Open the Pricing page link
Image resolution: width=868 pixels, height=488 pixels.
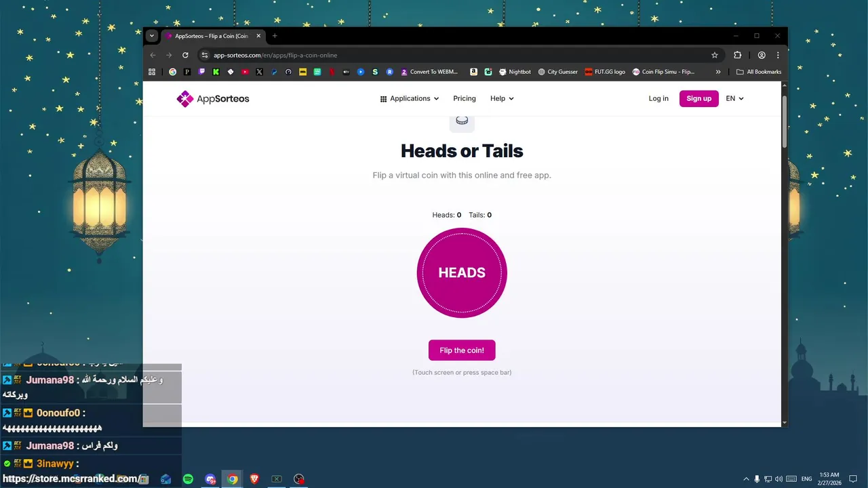465,98
